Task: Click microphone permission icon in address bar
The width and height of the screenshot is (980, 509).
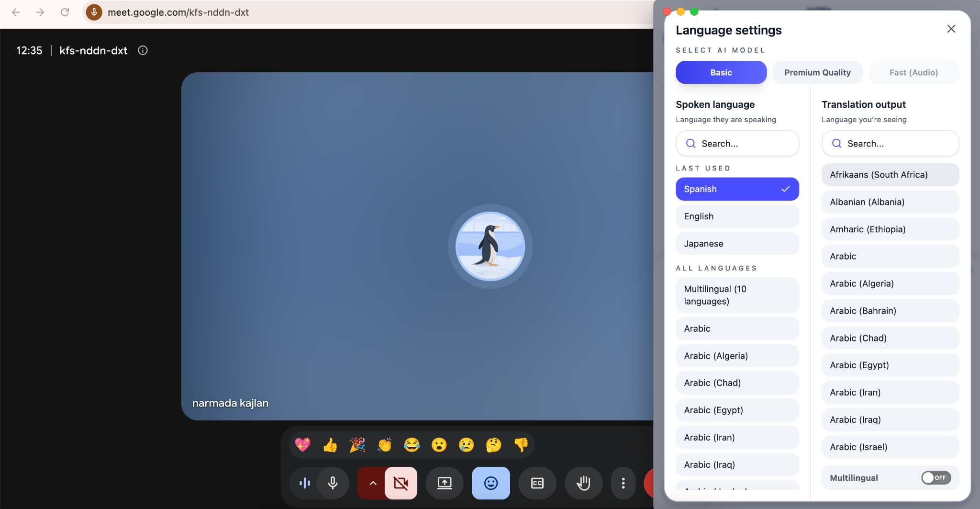Action: click(x=94, y=12)
